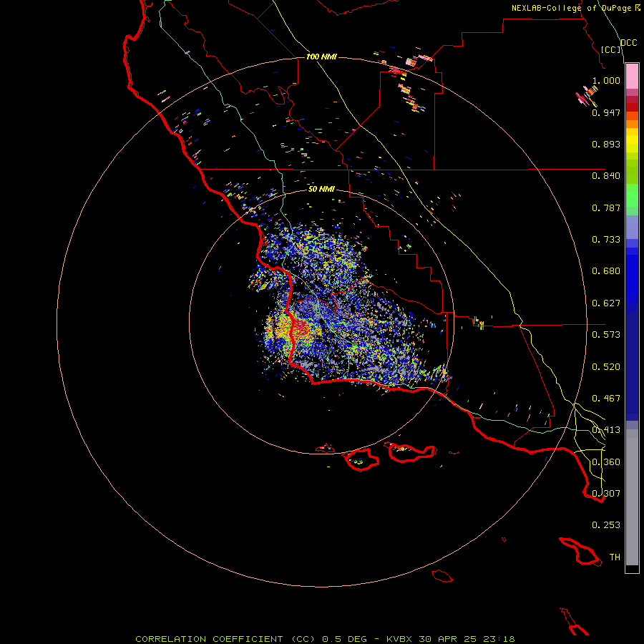Click the KVBX station identifier
This screenshot has height=644, width=644.
[401, 639]
